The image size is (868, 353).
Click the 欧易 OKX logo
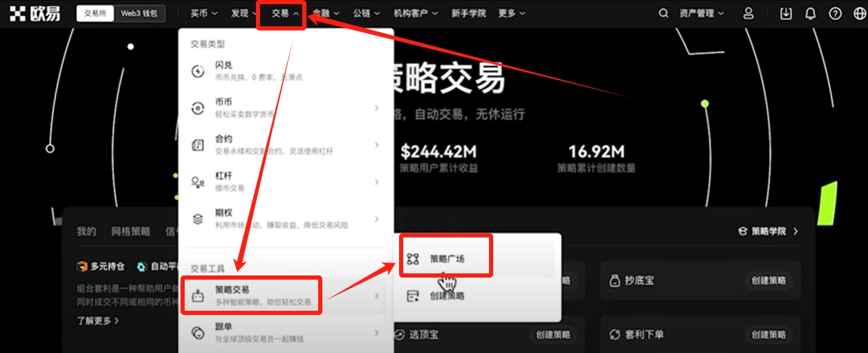pyautogui.click(x=35, y=13)
